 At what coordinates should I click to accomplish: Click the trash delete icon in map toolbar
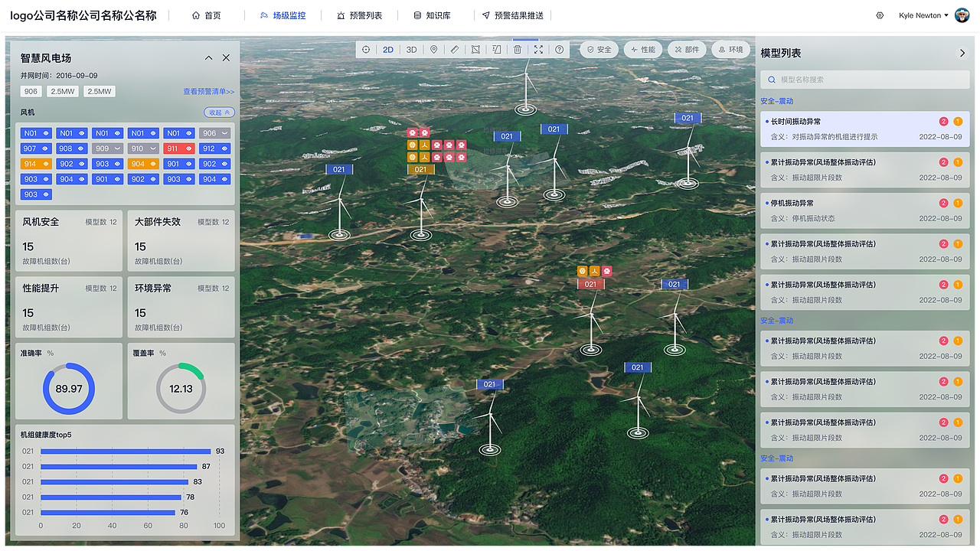coord(518,50)
